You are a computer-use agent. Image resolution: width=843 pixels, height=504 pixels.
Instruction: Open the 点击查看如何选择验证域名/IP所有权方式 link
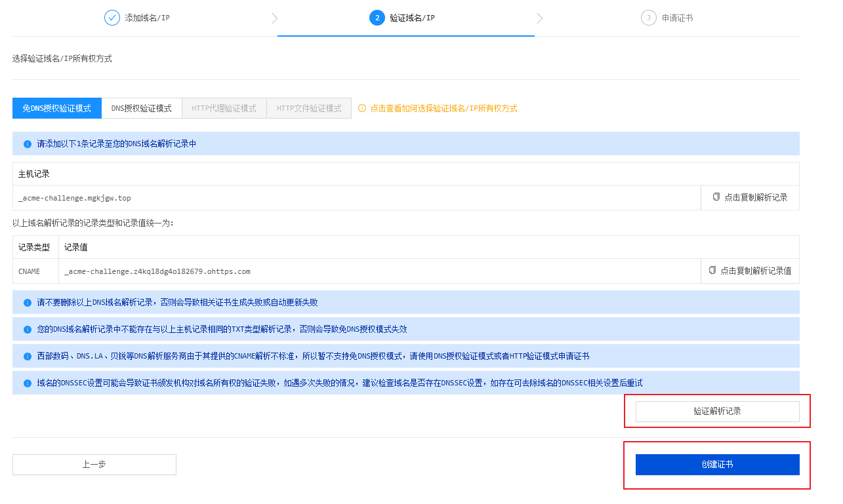pyautogui.click(x=443, y=108)
